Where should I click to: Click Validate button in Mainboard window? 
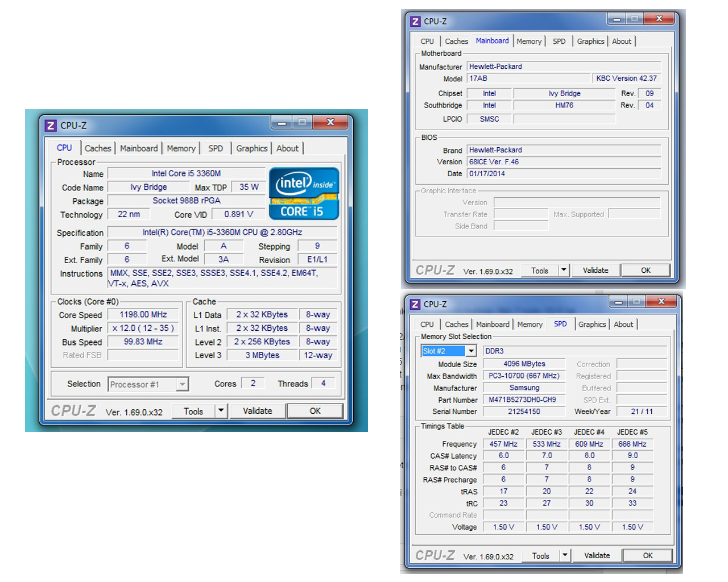[595, 271]
